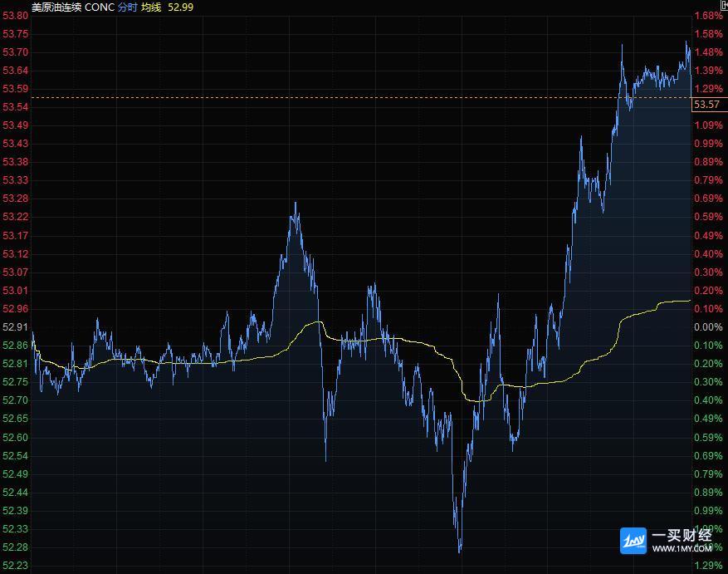Click the 52.23 price axis label
The height and width of the screenshot is (574, 728).
[x=15, y=566]
